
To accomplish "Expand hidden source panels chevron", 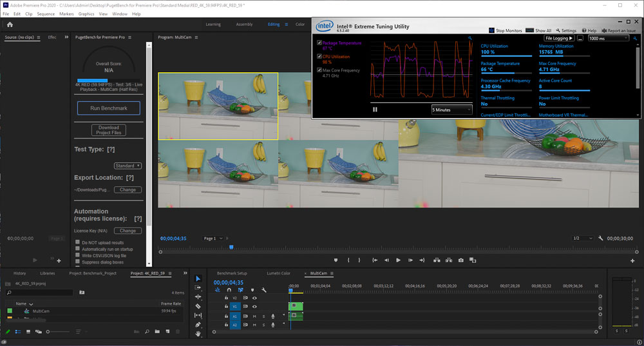I will coord(66,37).
